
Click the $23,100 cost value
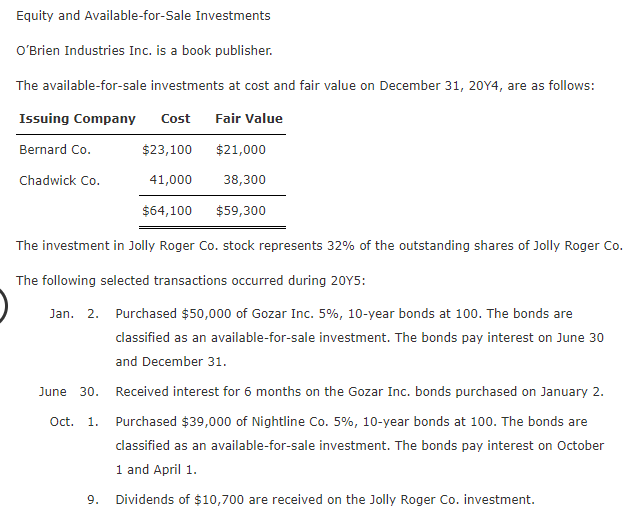pos(167,150)
